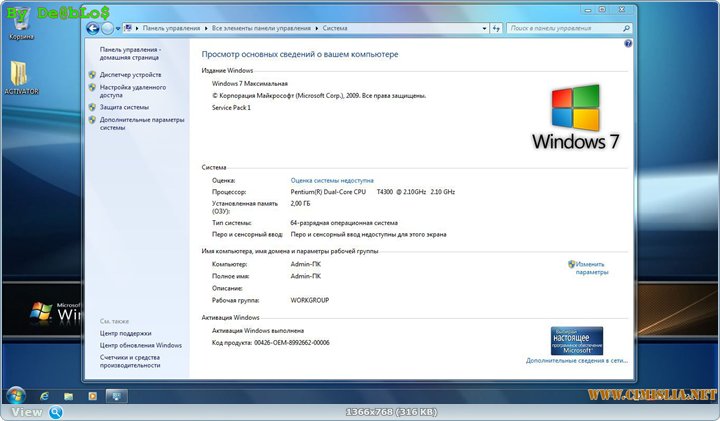
Task: Click the refresh button beside address bar
Action: tap(496, 28)
